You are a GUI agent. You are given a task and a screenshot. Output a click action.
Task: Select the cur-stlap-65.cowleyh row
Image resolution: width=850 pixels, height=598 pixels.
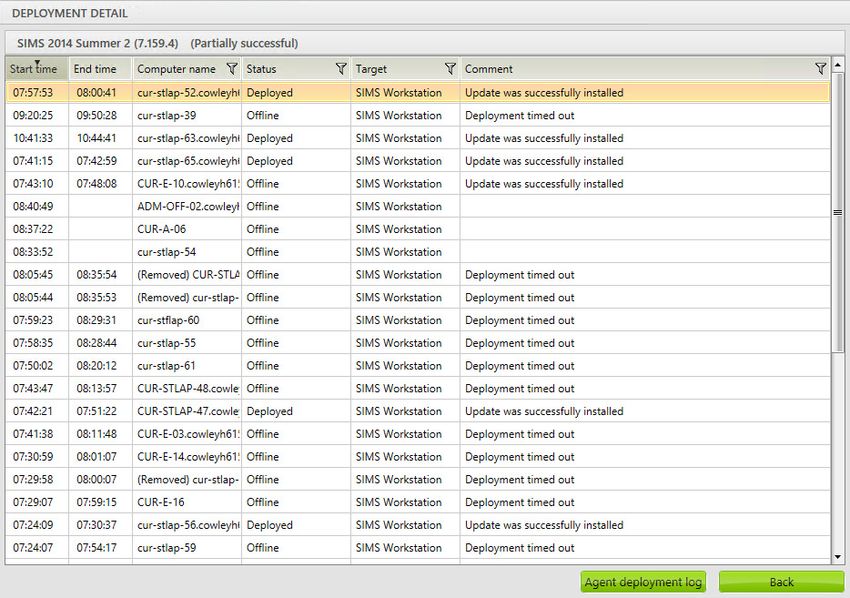418,161
